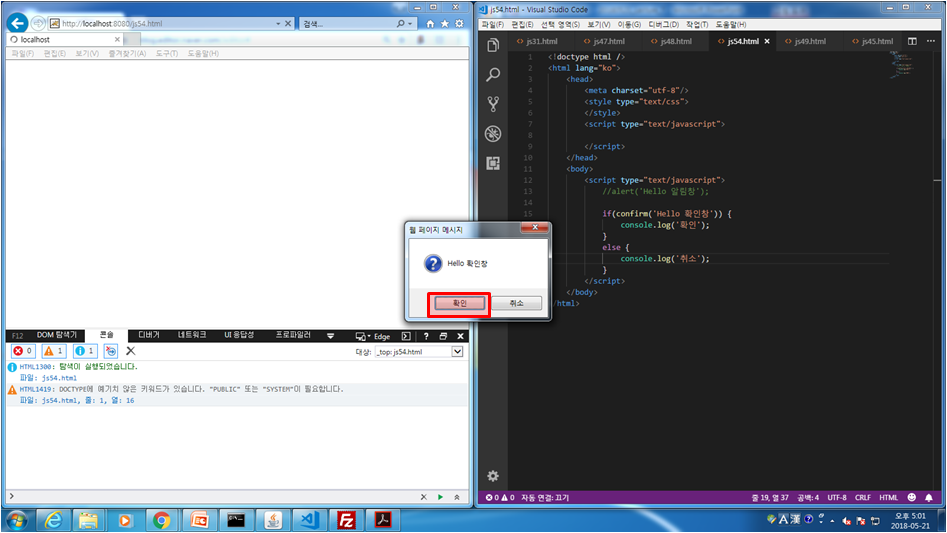Toggle console warnings filter
The height and width of the screenshot is (533, 947).
point(54,351)
